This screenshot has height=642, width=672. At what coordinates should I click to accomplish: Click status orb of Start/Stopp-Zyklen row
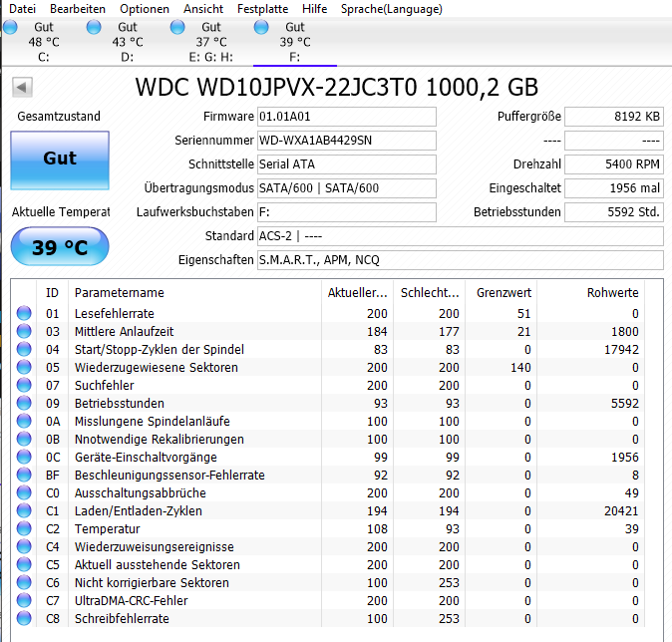[24, 349]
